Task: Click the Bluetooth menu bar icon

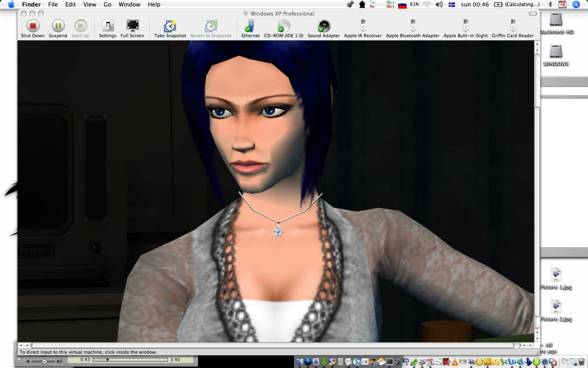Action: click(550, 4)
